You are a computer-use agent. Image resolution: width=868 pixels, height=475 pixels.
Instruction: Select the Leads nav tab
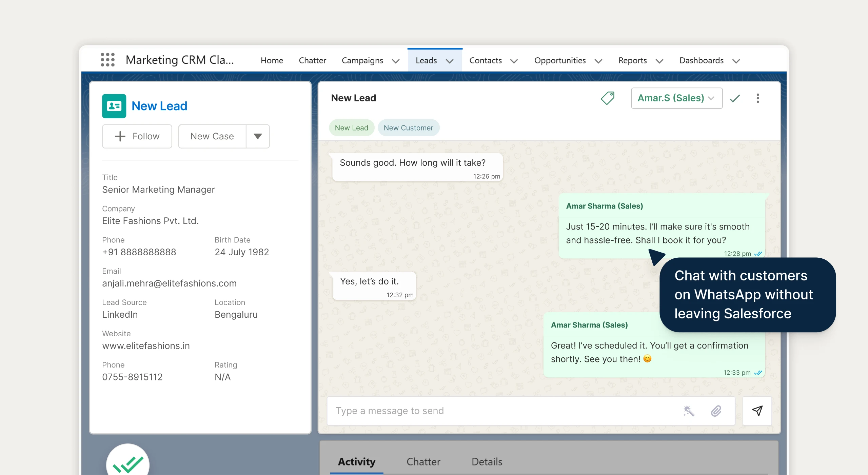point(426,60)
